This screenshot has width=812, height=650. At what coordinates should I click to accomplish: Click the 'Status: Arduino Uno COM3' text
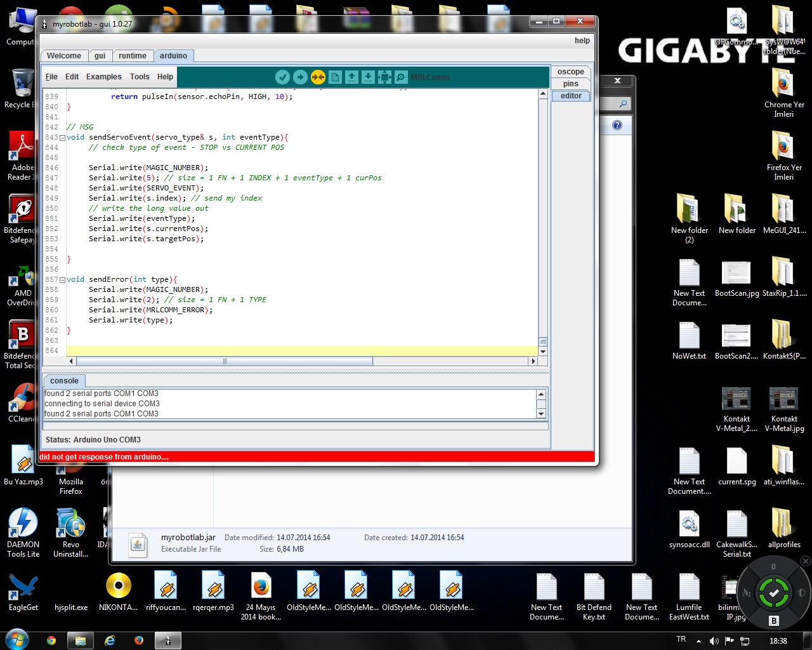click(93, 440)
